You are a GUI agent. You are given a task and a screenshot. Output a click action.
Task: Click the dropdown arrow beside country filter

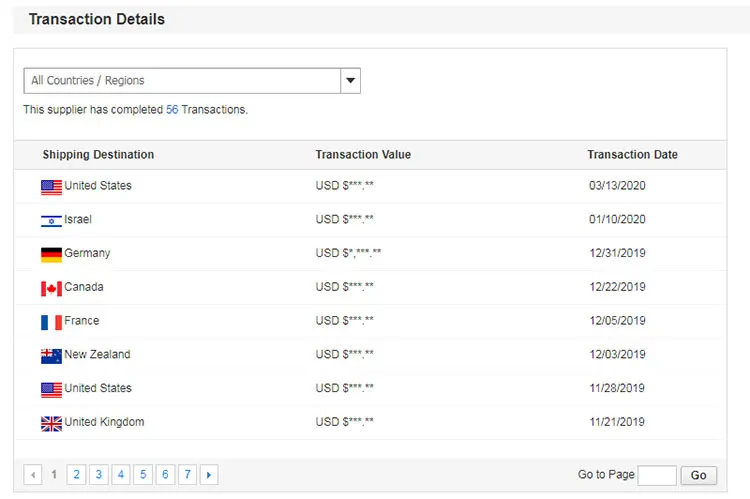tap(350, 81)
